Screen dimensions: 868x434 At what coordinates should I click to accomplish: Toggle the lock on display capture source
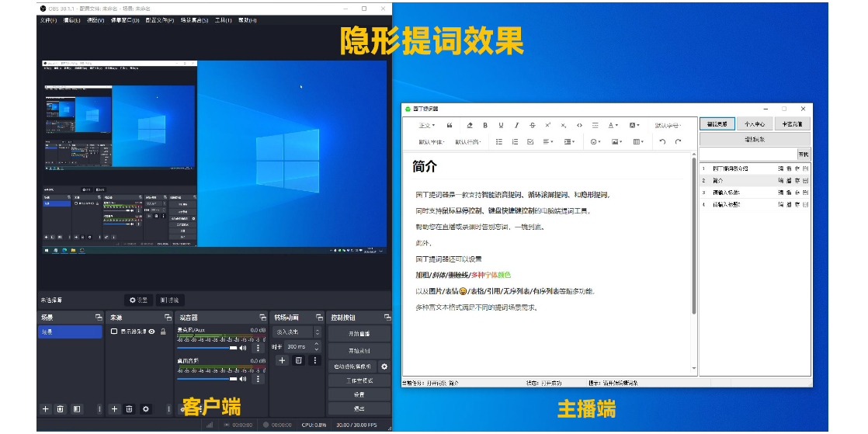pos(161,332)
